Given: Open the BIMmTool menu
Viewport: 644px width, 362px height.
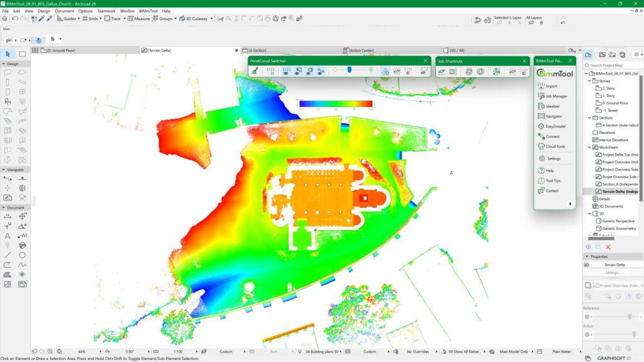Looking at the screenshot, I should pos(148,11).
